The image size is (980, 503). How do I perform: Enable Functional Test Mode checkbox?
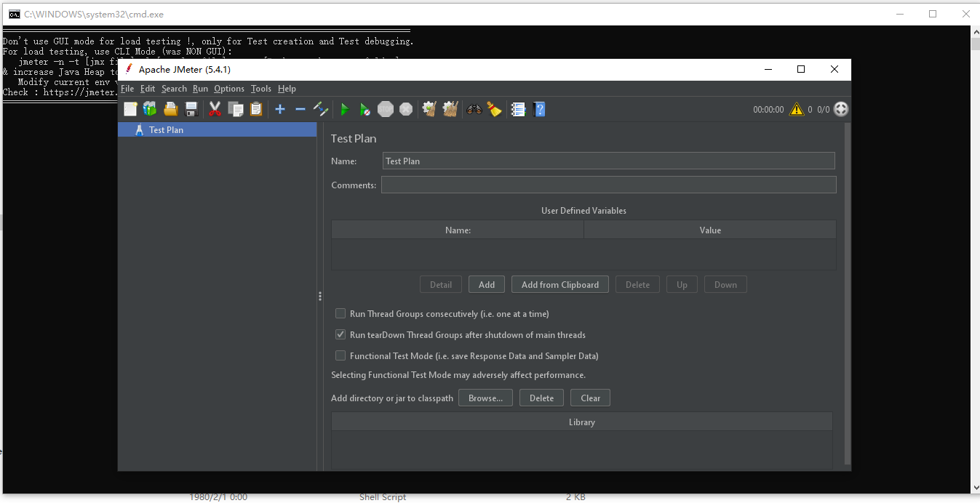[x=340, y=355]
